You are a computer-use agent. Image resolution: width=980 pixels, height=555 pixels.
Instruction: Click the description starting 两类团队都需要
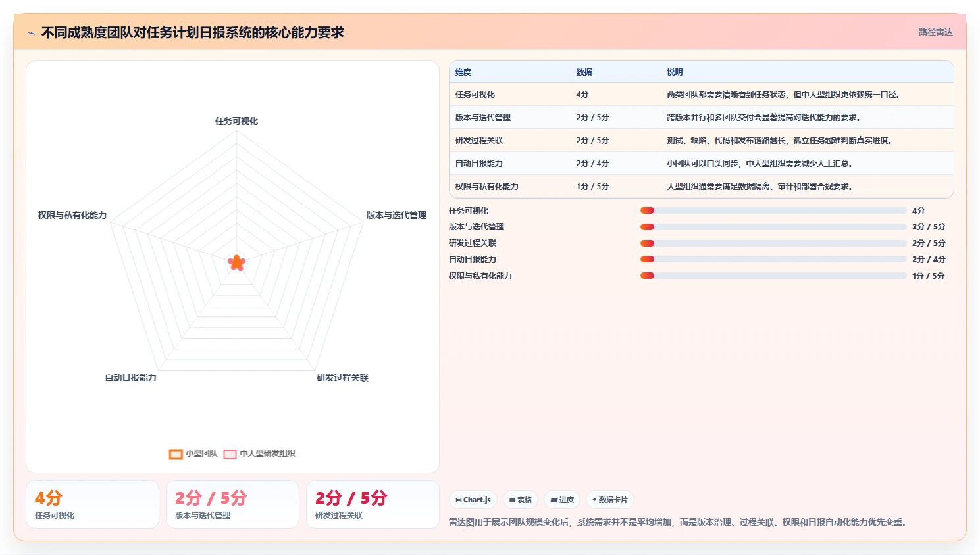pos(783,95)
